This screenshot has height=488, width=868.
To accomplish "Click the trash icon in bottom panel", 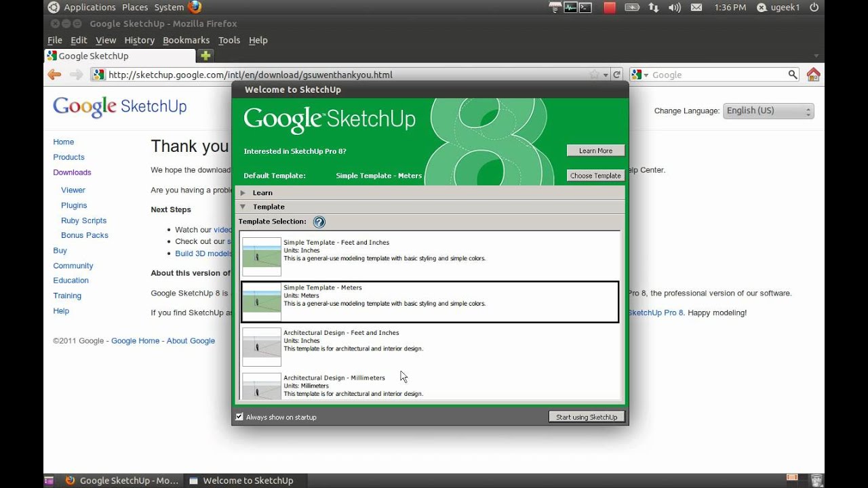I will [817, 481].
